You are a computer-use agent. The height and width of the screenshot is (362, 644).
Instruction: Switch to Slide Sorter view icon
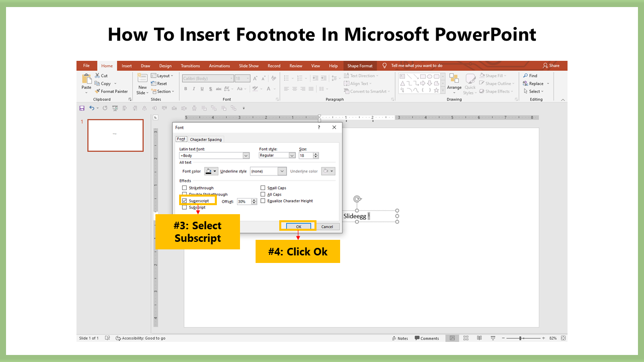coord(466,338)
